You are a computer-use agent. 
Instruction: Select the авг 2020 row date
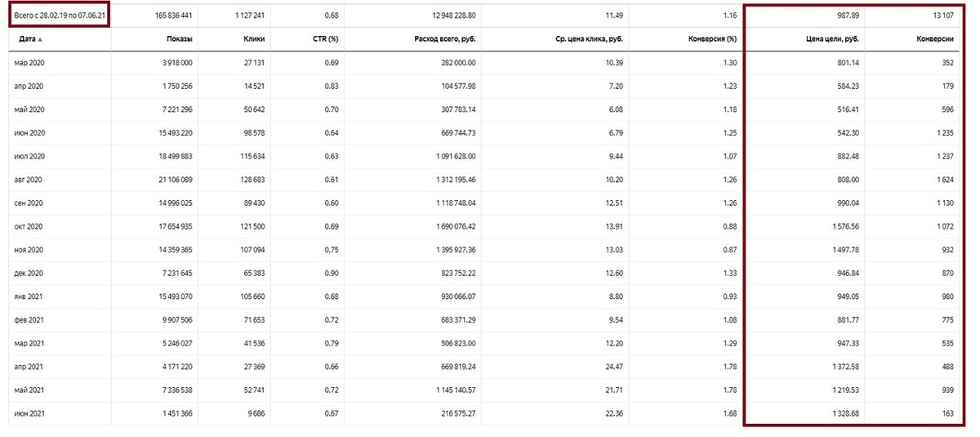click(29, 180)
